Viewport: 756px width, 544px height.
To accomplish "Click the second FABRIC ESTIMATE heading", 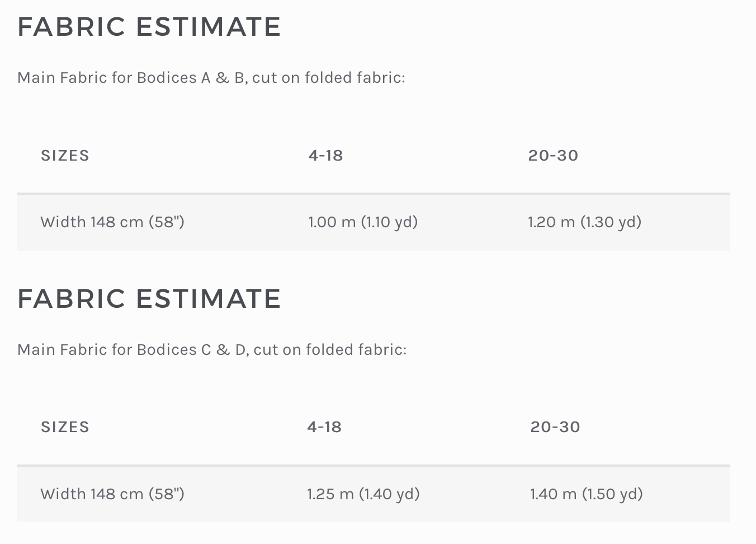I will pos(149,298).
